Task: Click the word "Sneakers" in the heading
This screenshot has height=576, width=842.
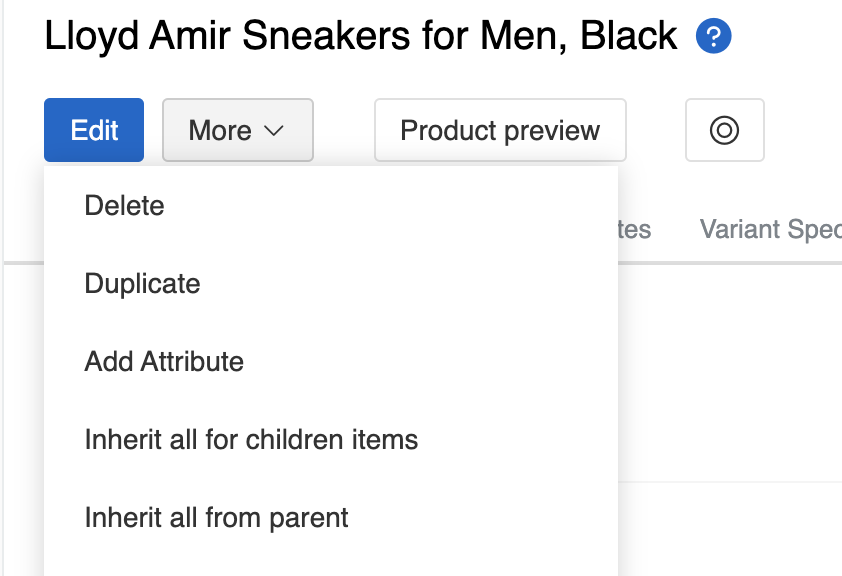Action: (x=331, y=37)
